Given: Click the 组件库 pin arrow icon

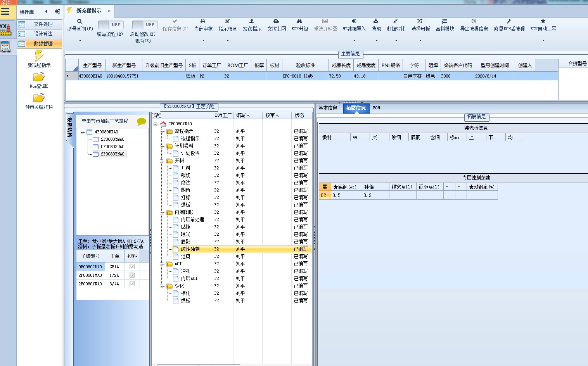Looking at the screenshot, I should tap(57, 12).
